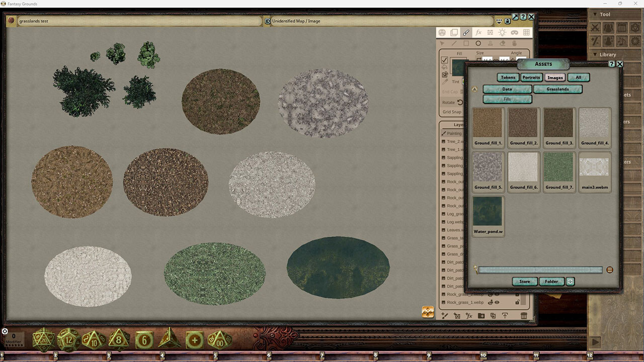Viewport: 644px width, 362px height.
Task: Activate the eraser tool
Action: point(502,43)
